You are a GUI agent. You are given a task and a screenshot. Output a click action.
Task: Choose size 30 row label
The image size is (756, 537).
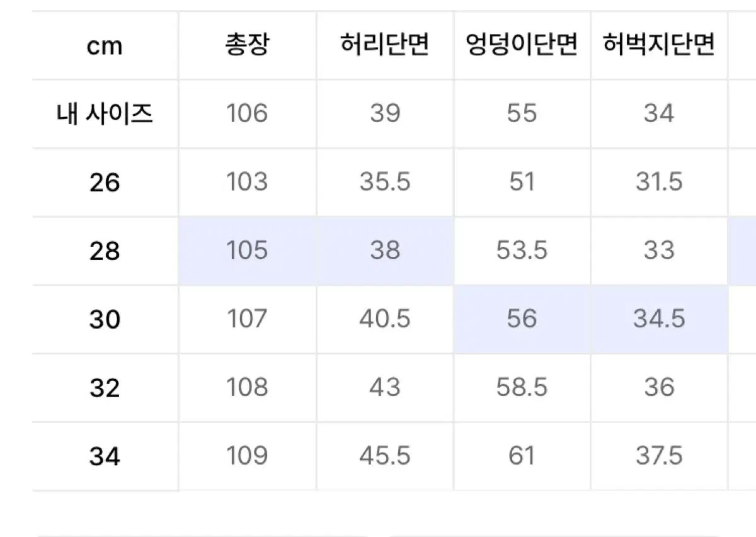coord(105,319)
